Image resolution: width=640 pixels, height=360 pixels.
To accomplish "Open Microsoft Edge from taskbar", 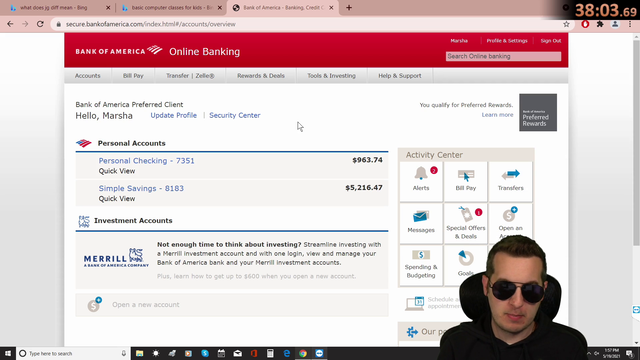I will pos(287,353).
